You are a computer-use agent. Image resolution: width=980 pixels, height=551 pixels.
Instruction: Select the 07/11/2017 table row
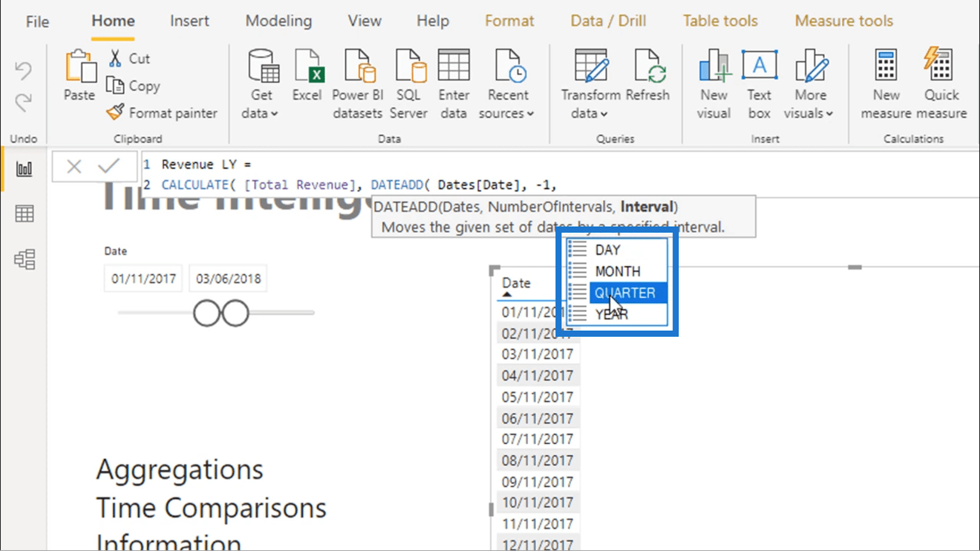537,439
